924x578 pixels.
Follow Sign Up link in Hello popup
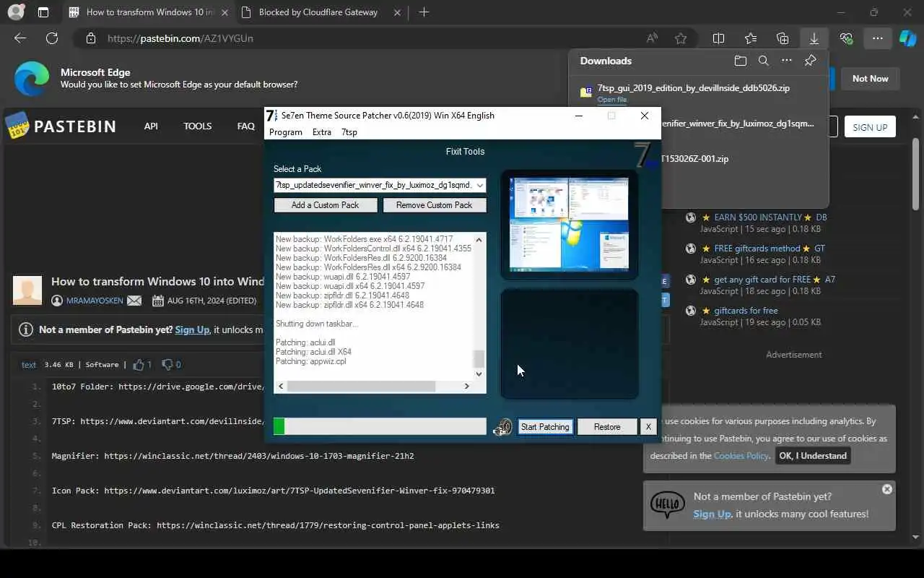(712, 514)
